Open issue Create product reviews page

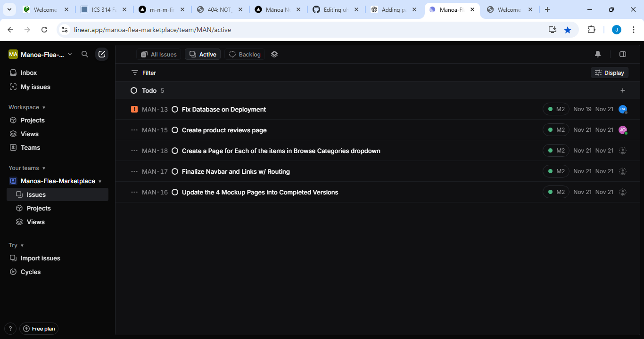[224, 130]
